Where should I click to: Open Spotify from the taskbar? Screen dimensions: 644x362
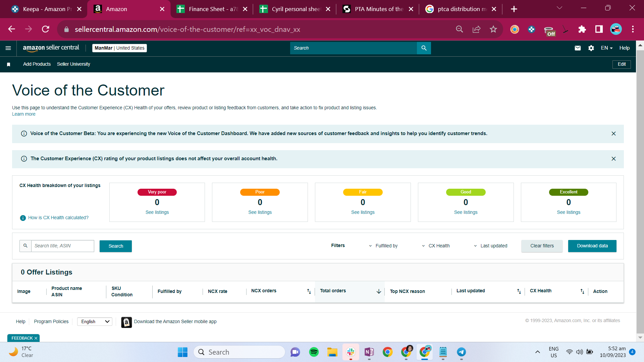click(314, 352)
